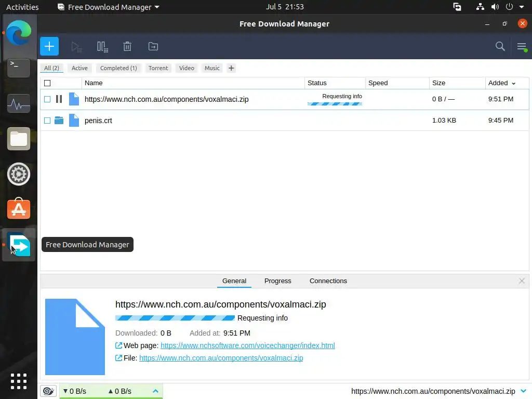Screen dimensions: 532x399
Task: Open Settings gear app from dock
Action: click(x=19, y=174)
